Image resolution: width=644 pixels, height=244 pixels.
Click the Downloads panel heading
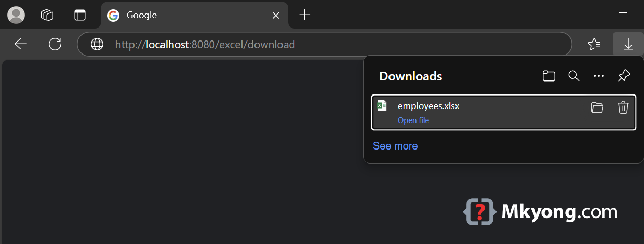[x=411, y=76]
